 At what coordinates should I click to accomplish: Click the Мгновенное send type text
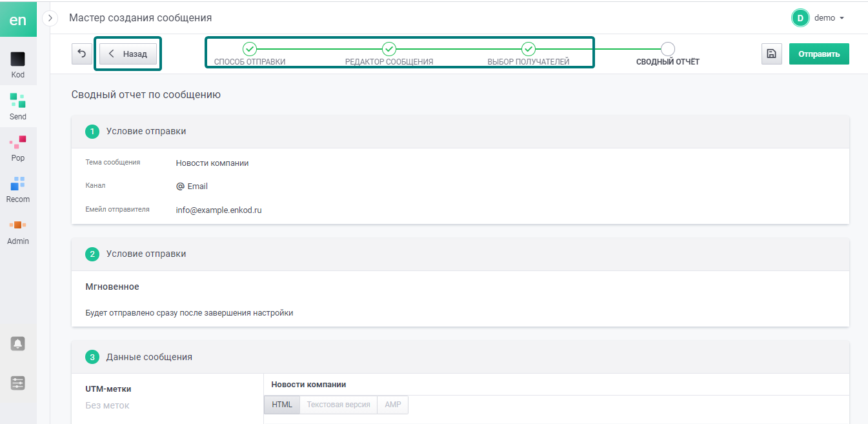[x=112, y=287]
